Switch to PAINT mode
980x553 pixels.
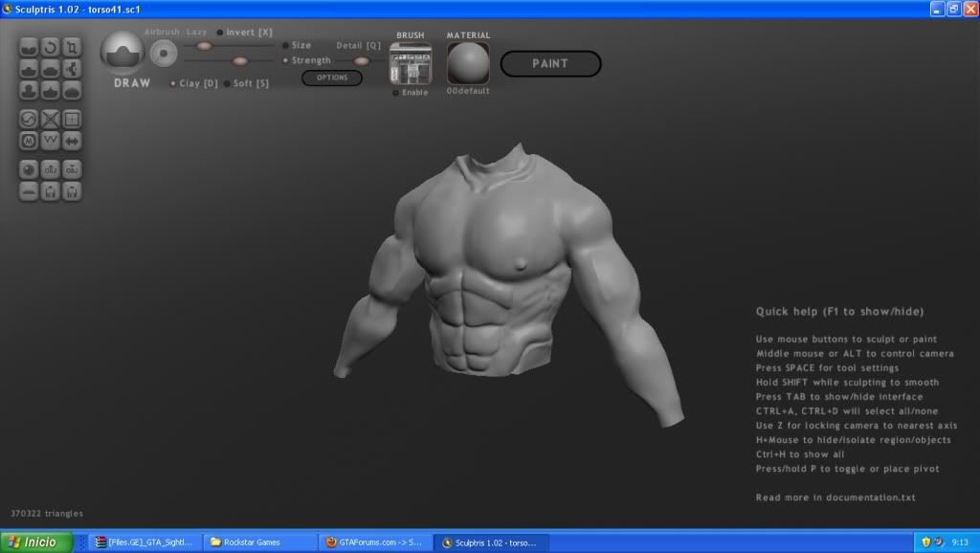[550, 64]
